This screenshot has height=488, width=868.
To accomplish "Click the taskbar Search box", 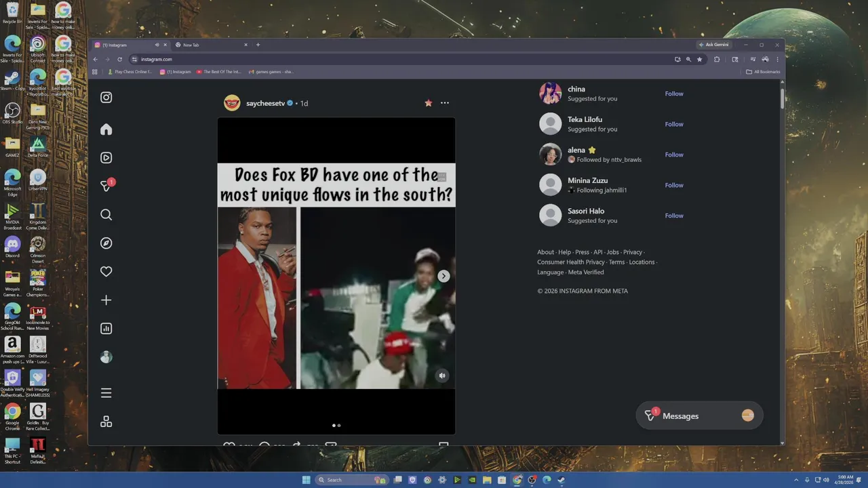I will (353, 480).
